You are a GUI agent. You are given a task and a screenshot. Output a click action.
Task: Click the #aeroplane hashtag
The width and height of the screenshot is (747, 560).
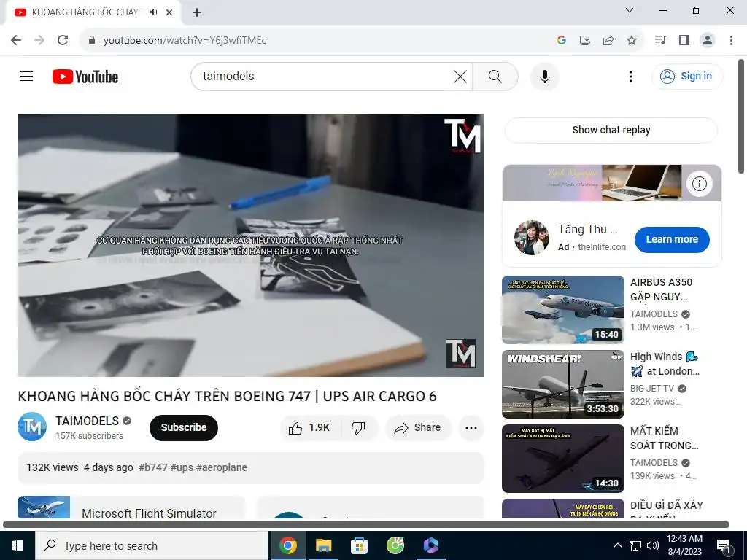[222, 467]
